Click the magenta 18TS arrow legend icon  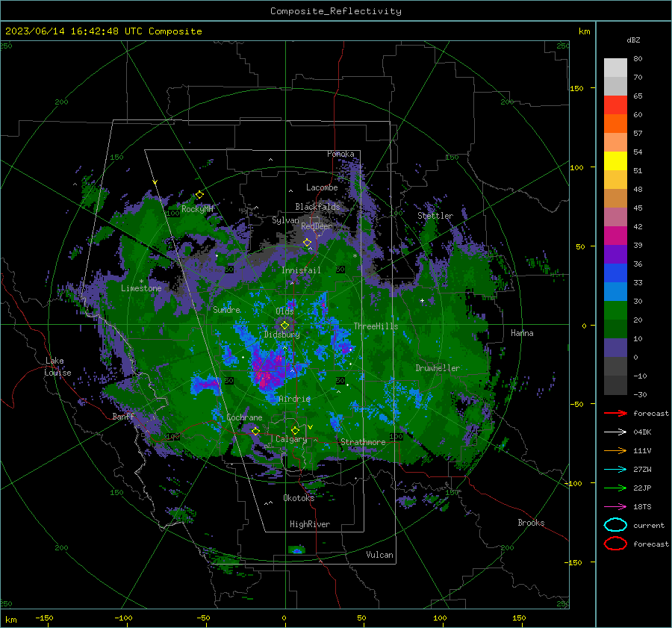pos(615,507)
